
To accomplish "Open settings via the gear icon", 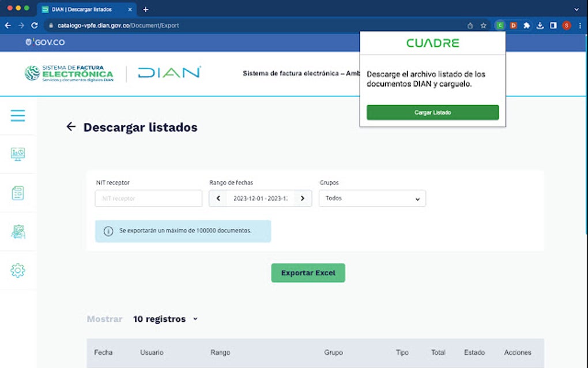I will tap(18, 270).
